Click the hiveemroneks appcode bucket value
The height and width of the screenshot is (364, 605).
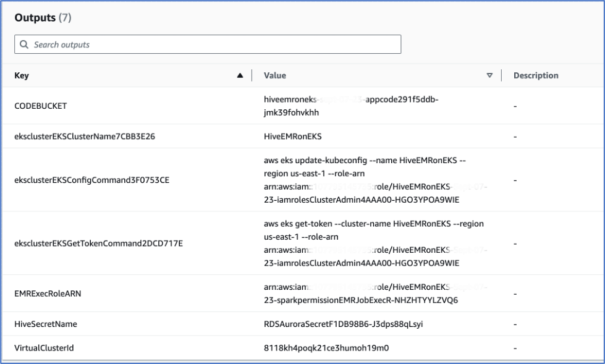click(x=351, y=106)
